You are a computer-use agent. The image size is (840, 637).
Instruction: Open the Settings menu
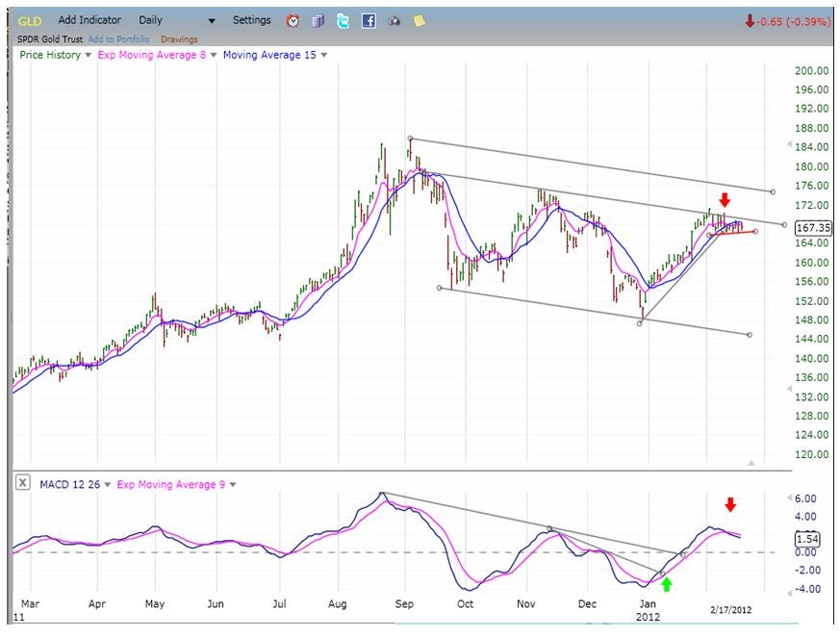[252, 20]
